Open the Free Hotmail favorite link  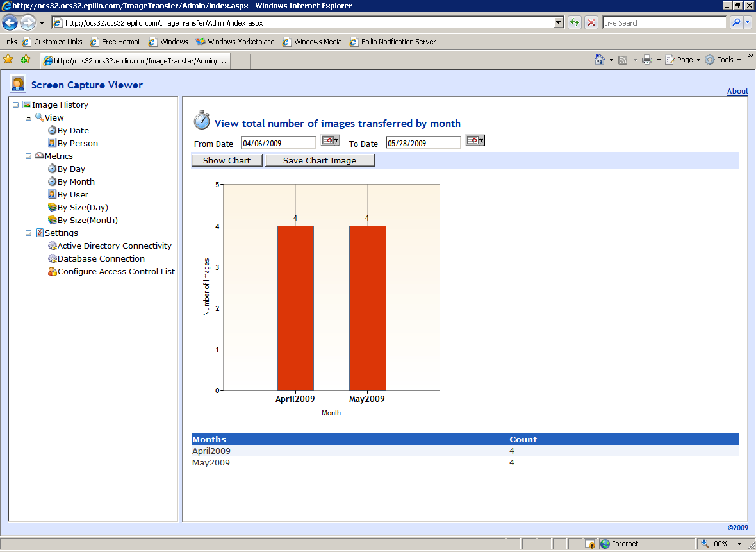[x=116, y=42]
